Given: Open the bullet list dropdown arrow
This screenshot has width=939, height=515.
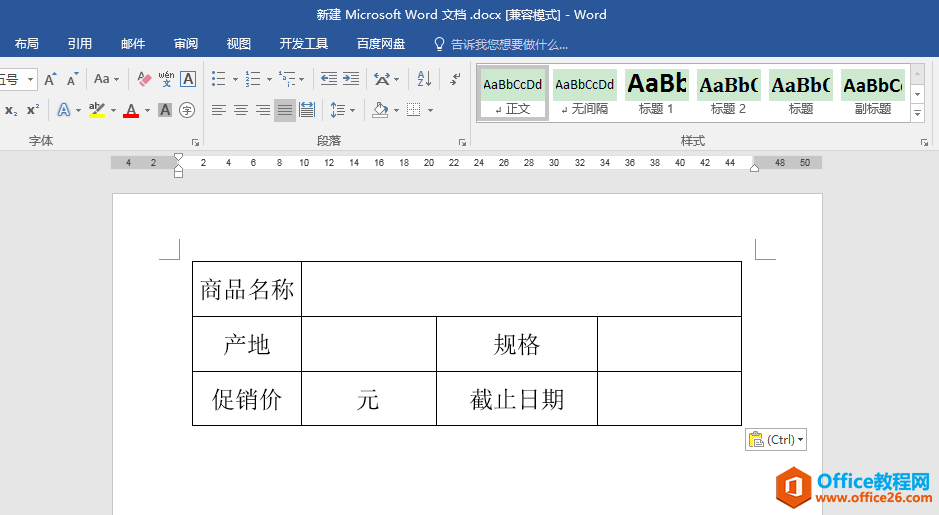Looking at the screenshot, I should coord(235,79).
